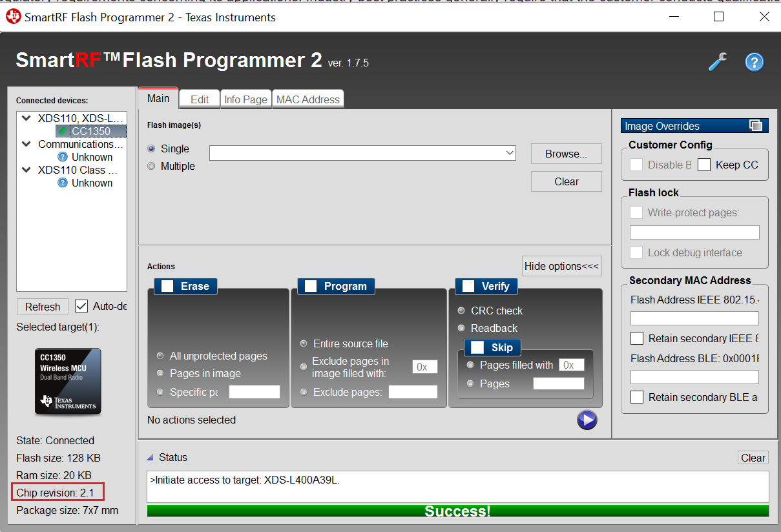Collapse the Communications... tree node
Screen dimensions: 781x532
coord(26,144)
